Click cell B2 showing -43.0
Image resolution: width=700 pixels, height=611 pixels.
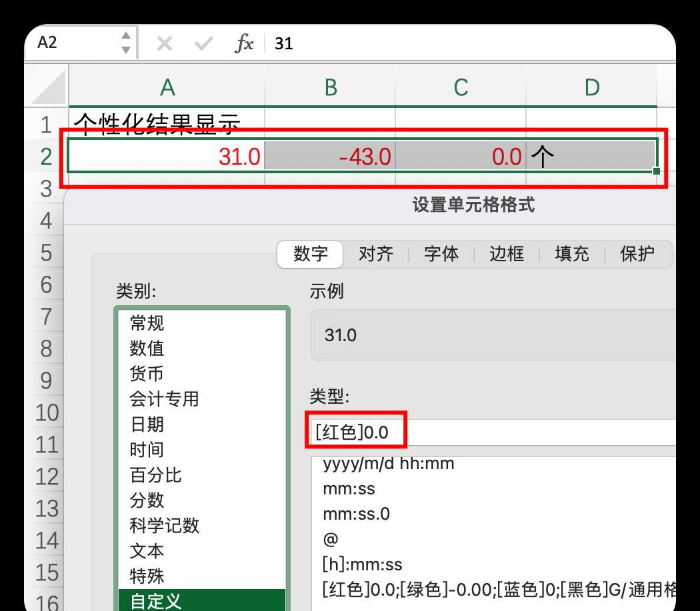pyautogui.click(x=330, y=156)
